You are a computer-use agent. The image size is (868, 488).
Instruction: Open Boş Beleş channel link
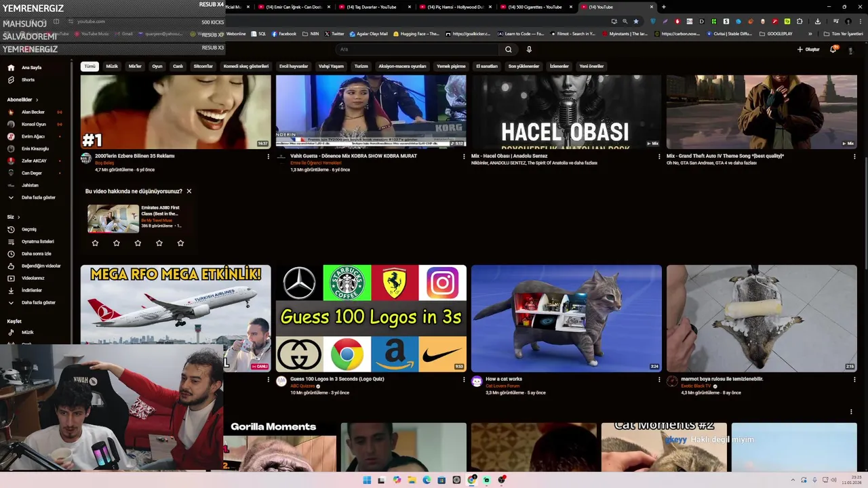(104, 163)
